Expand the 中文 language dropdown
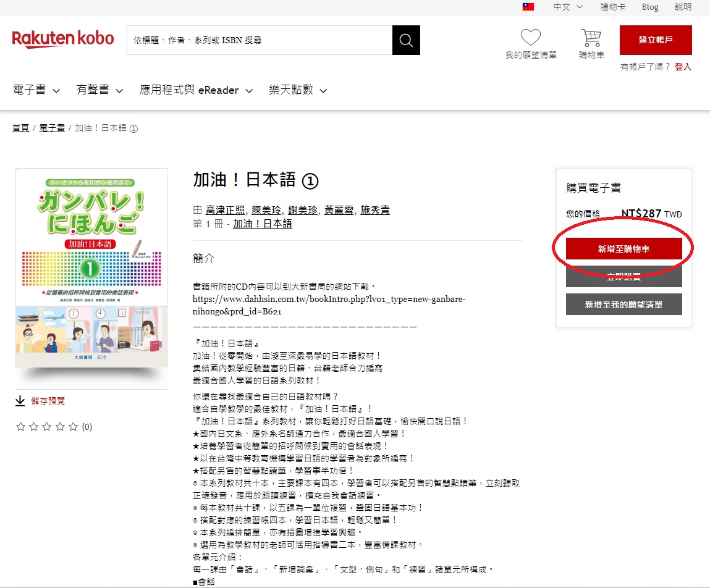Screen dimensions: 710x588 [568, 7]
